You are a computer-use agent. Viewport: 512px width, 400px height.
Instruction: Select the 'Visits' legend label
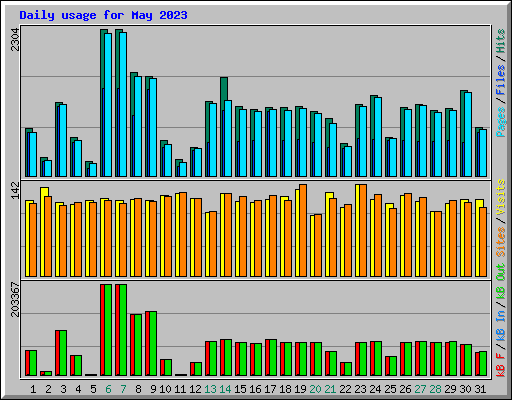click(501, 197)
